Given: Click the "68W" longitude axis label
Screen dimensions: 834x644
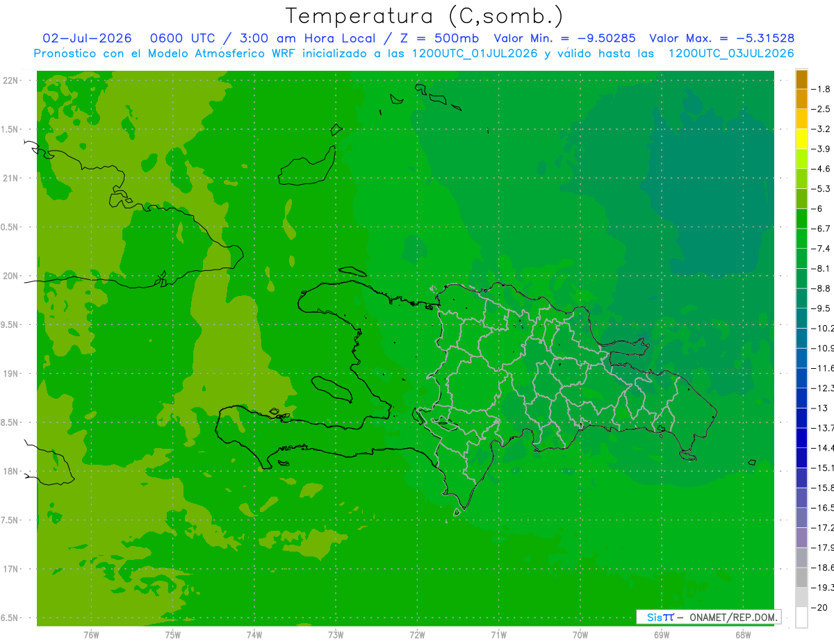Looking at the screenshot, I should (x=742, y=635).
